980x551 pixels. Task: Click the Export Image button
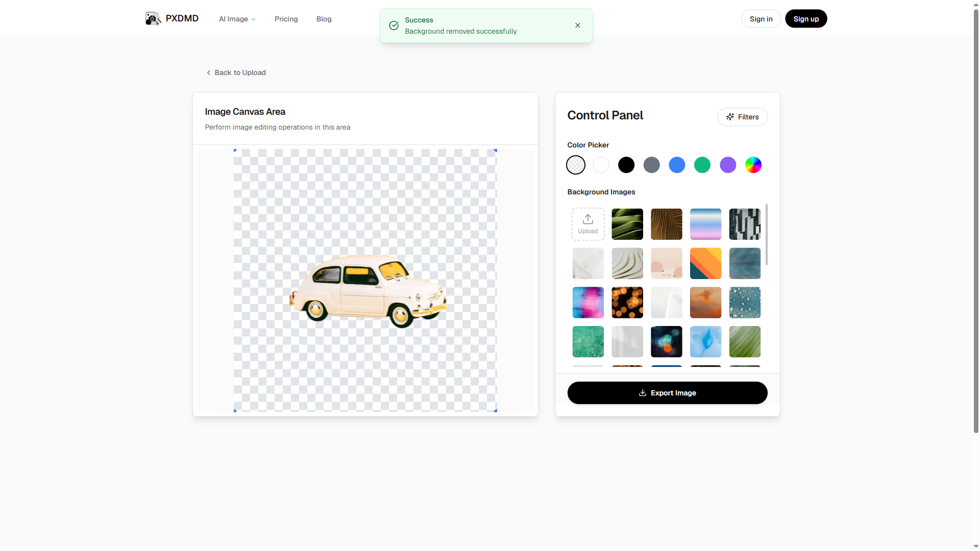(668, 393)
